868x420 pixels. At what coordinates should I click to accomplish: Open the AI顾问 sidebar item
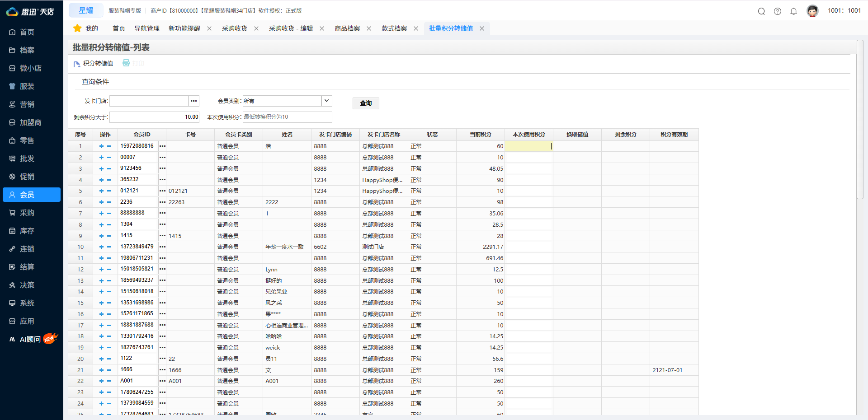[x=30, y=339]
